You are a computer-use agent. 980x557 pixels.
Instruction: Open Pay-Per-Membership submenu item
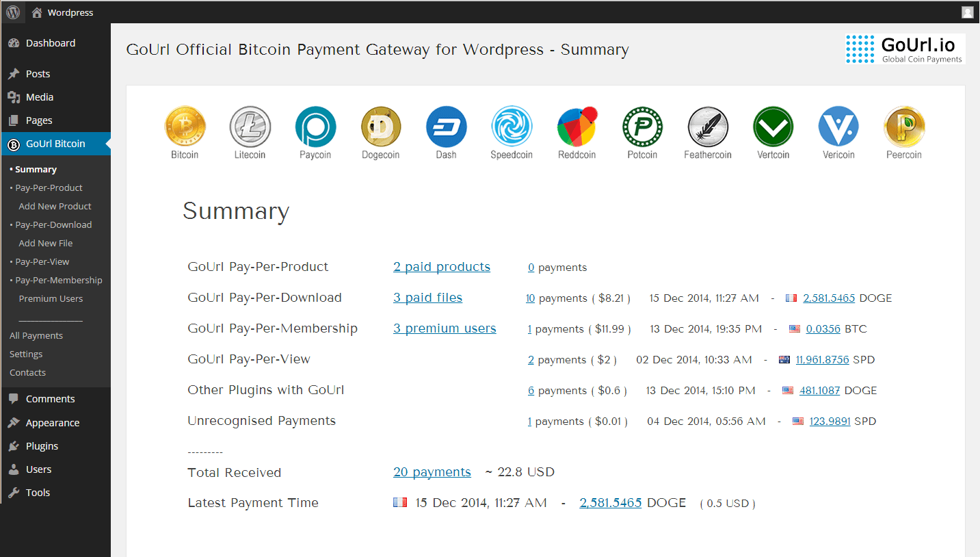point(59,280)
